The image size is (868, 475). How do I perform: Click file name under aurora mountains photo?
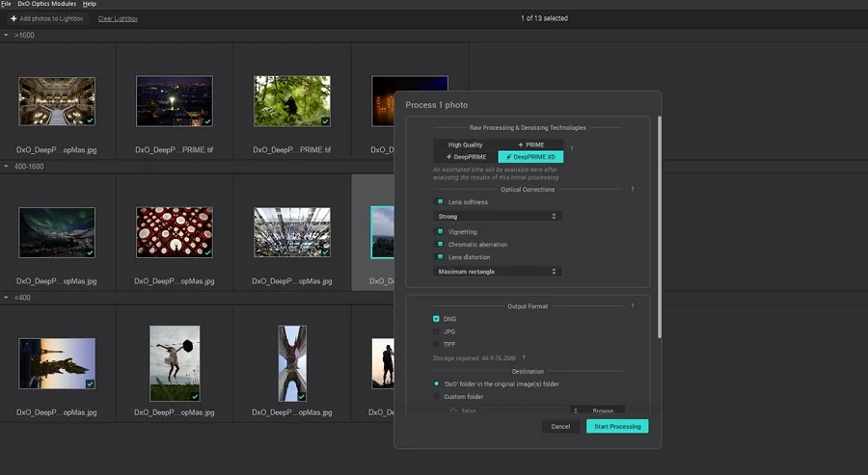pos(57,281)
